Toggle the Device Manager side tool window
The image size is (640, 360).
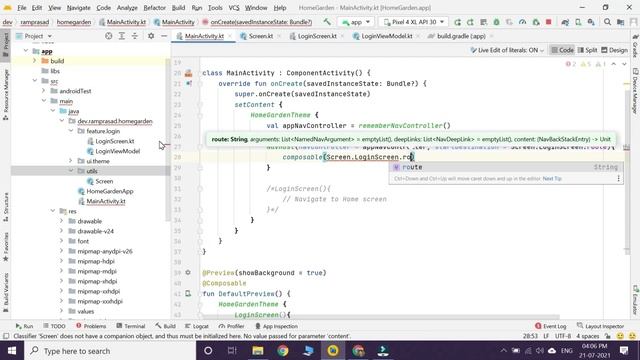tap(635, 91)
